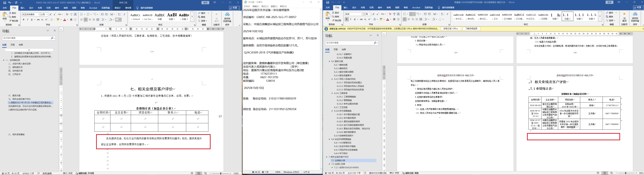Click search box in right Word navigation pane

click(x=349, y=43)
